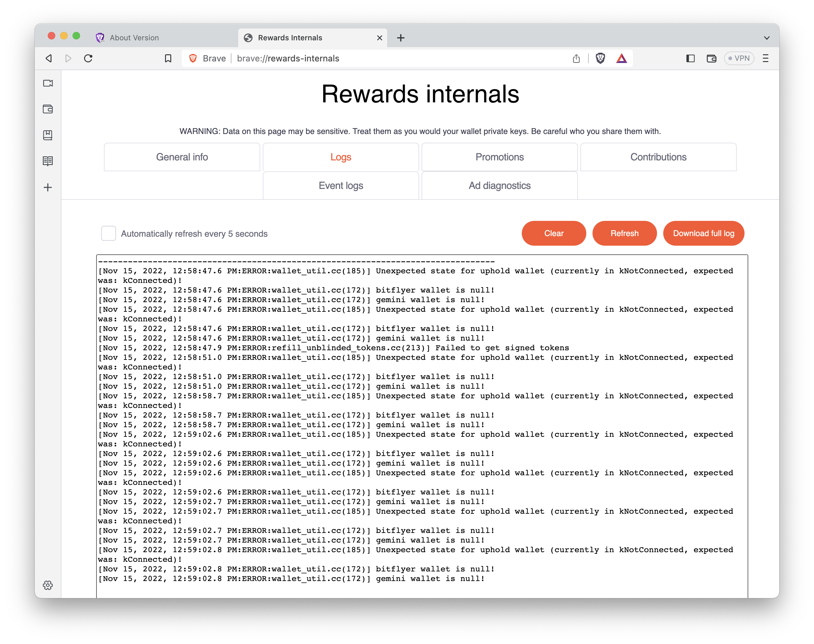This screenshot has width=814, height=644.
Task: Open Brave Talk camera icon in the sidebar
Action: [x=48, y=83]
